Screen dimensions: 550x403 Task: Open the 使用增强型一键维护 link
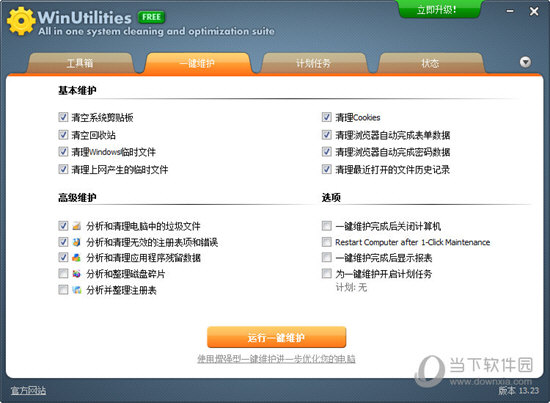[x=276, y=359]
